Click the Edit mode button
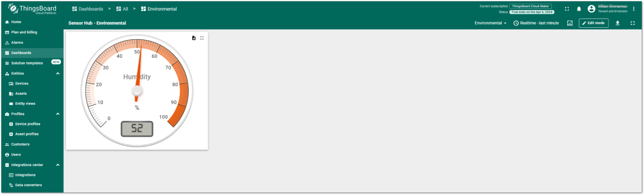Image resolution: width=644 pixels, height=195 pixels. coord(593,23)
